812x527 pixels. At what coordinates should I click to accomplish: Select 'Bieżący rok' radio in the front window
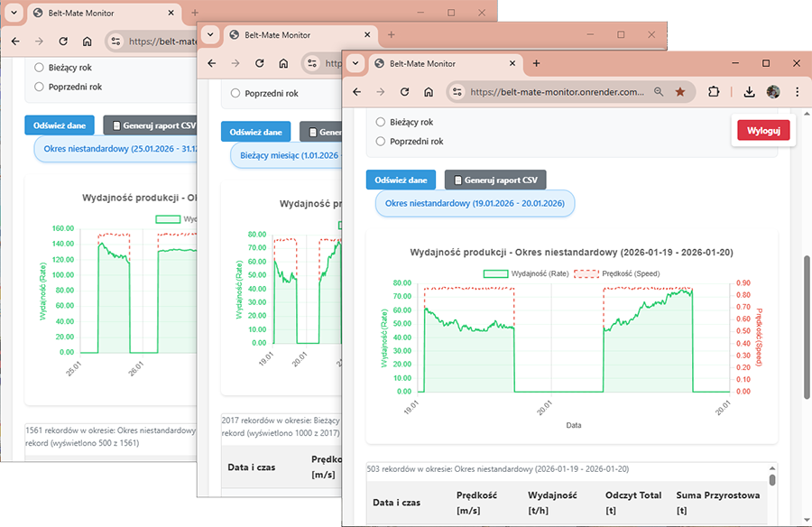[x=381, y=122]
